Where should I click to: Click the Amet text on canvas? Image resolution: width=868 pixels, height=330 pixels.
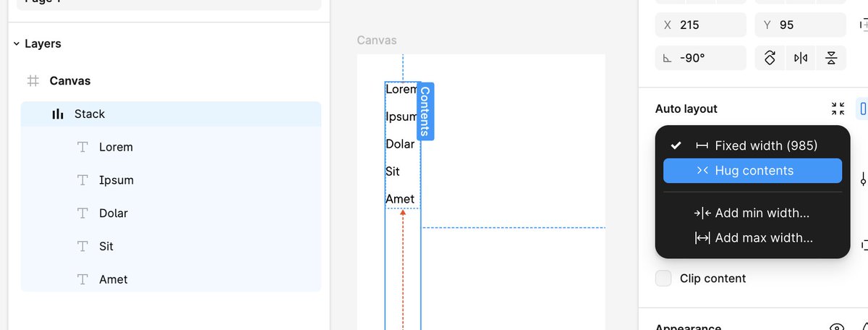point(400,199)
